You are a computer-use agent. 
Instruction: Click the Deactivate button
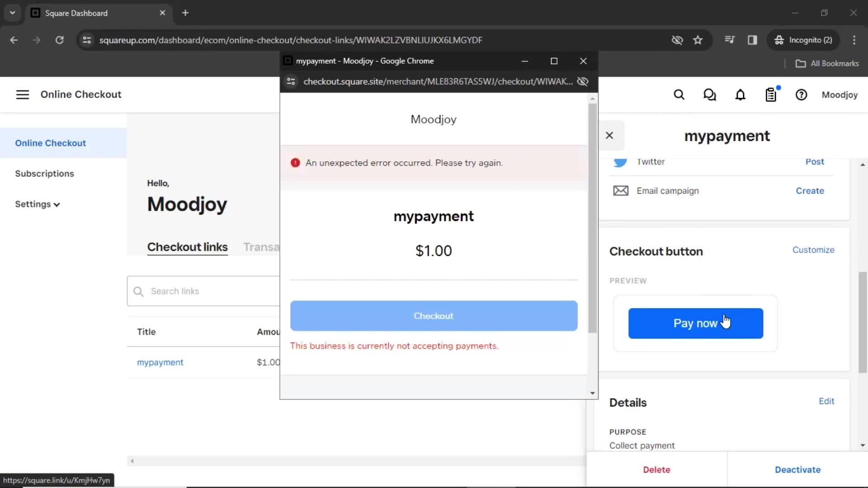(x=797, y=470)
